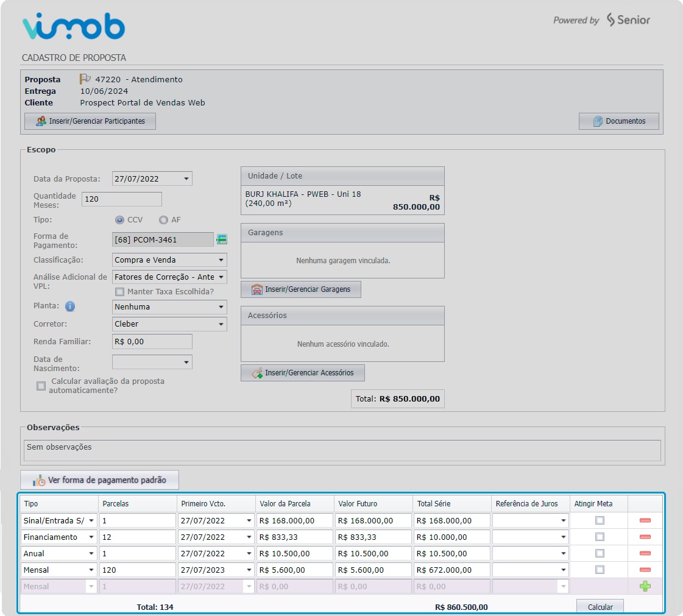Image resolution: width=683 pixels, height=616 pixels.
Task: Open the Referência de Juros dropdown in the Anual row
Action: click(x=563, y=554)
